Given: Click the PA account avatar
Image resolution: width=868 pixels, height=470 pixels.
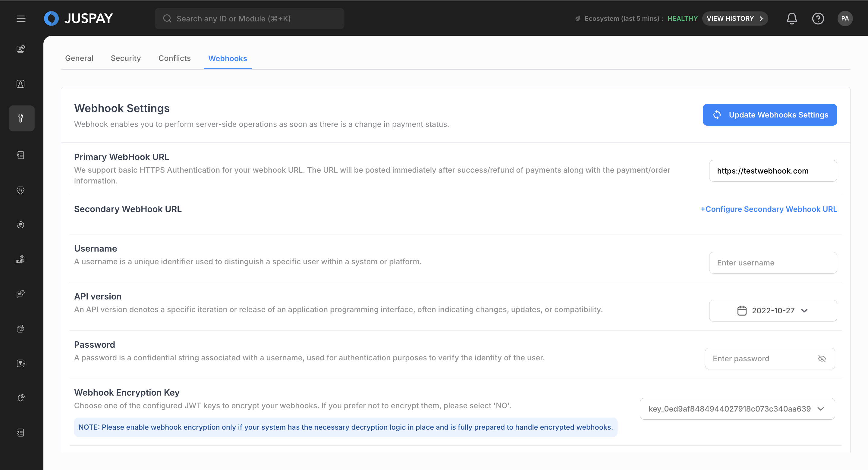Looking at the screenshot, I should coord(845,19).
